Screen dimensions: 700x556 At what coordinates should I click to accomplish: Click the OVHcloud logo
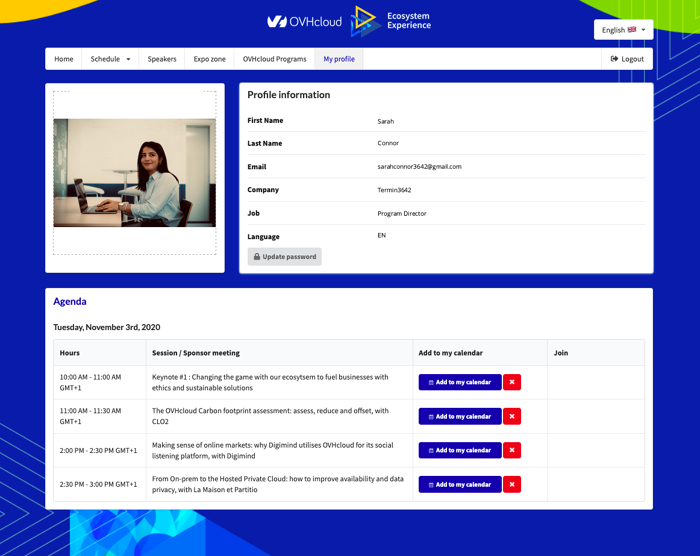point(304,21)
